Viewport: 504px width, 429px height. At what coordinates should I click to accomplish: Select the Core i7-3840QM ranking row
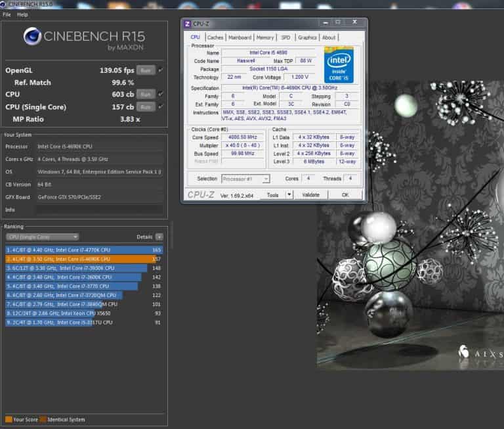(x=84, y=304)
